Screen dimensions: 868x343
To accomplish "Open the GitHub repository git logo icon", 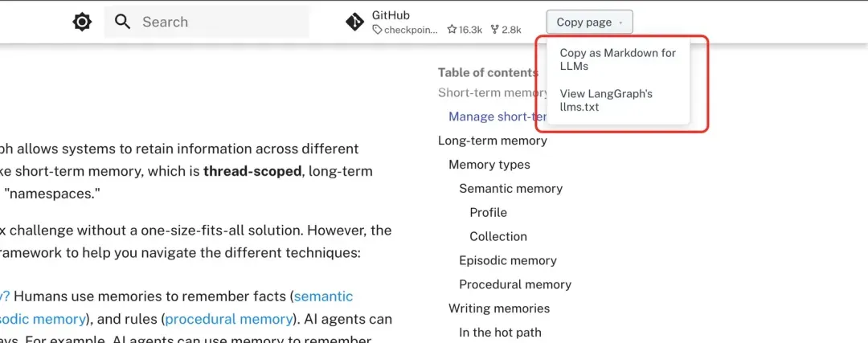I will 354,22.
